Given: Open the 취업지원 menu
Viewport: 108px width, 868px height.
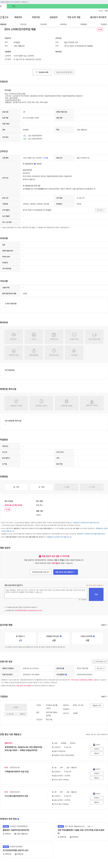Looking at the screenshot, I should pyautogui.click(x=36, y=17).
